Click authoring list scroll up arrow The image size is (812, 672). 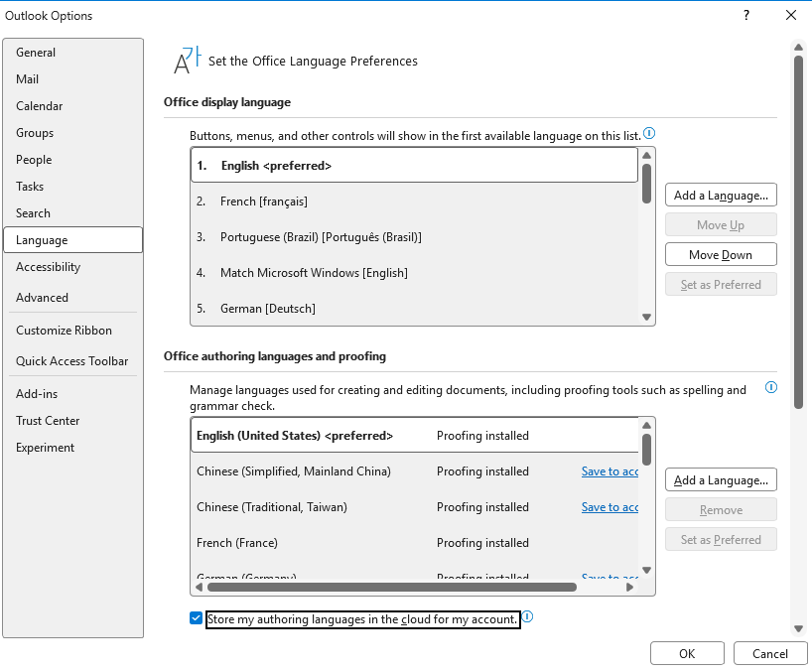click(x=646, y=425)
